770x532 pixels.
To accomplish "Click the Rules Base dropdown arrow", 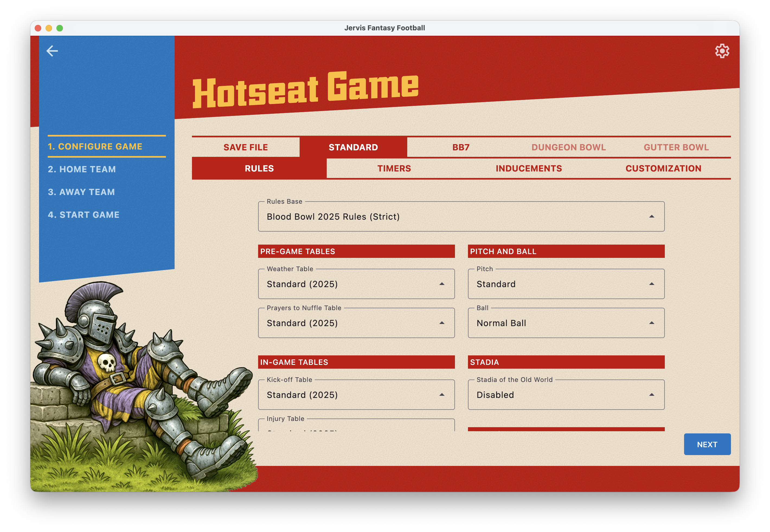I will point(652,217).
